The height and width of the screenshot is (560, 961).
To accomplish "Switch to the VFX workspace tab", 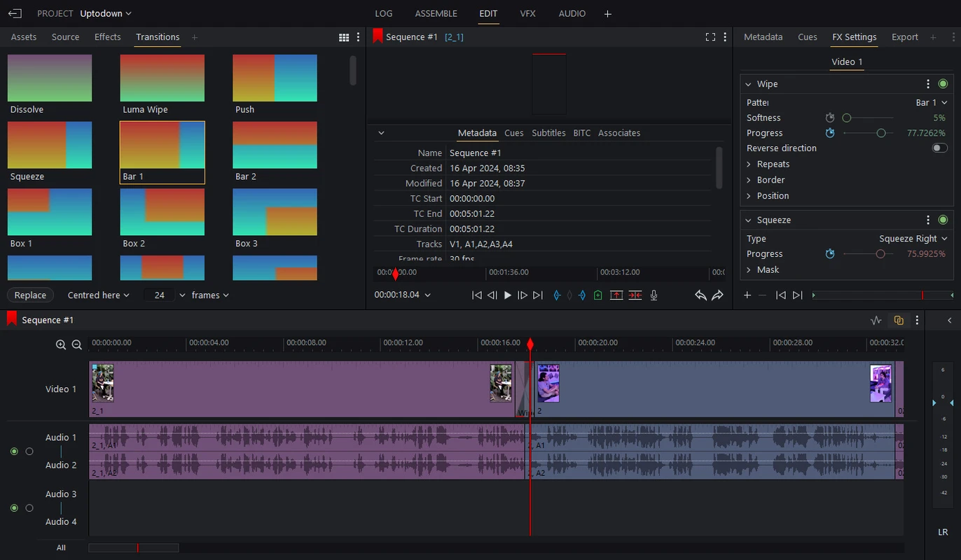I will coord(527,13).
